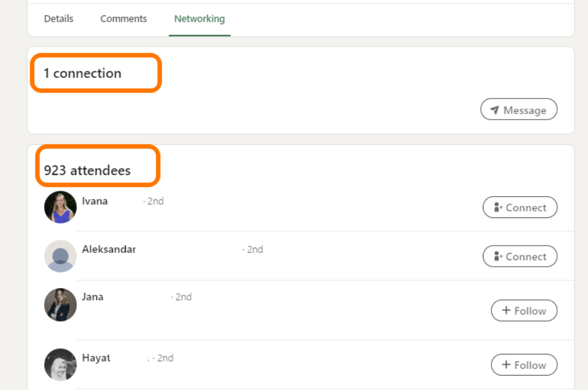The height and width of the screenshot is (390, 588).
Task: Click add-person icon beside Ivana's Connect
Action: (499, 207)
